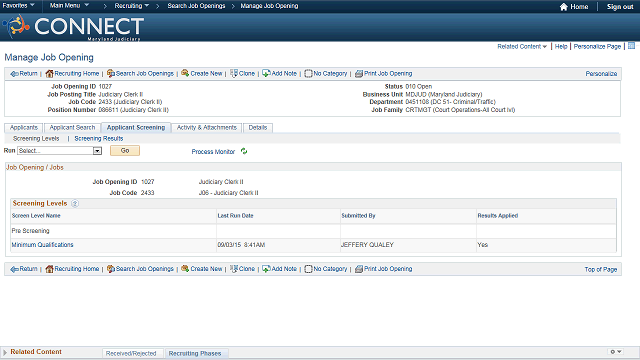Click the Help link
The width and height of the screenshot is (640, 360).
point(561,47)
